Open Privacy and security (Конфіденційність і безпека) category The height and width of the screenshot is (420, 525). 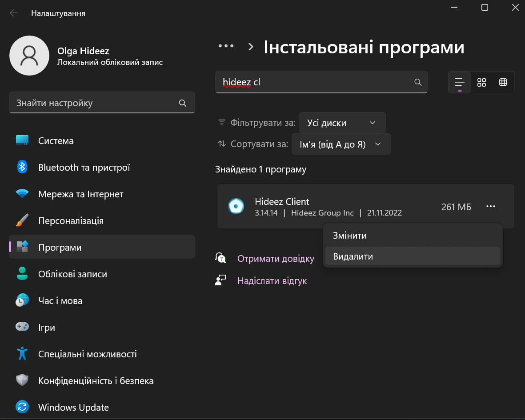point(102,380)
